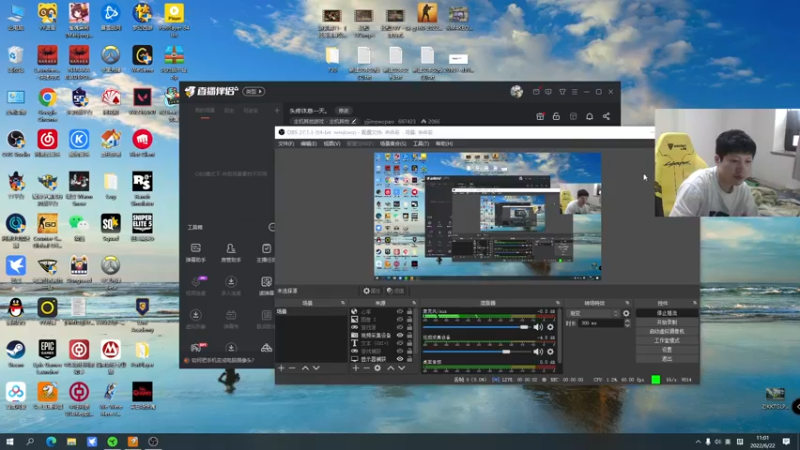Screen dimensions: 800x450
Task: Click the user avatar in 直播伴侣 title bar
Action: point(516,91)
